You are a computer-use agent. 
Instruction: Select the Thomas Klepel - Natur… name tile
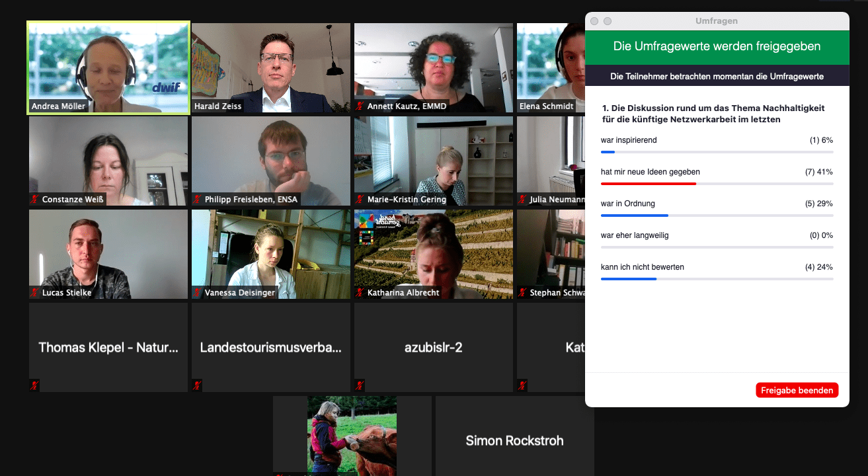click(108, 348)
